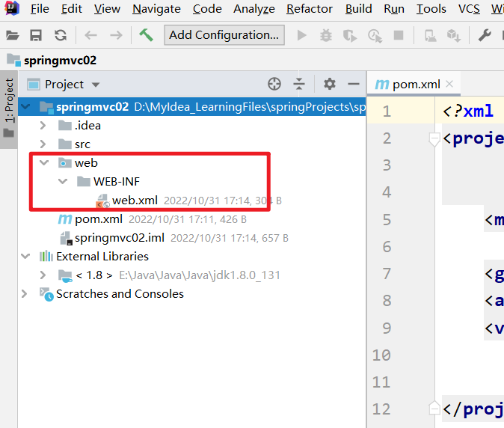
Task: Close the pom.xml editor tab
Action: 449,84
